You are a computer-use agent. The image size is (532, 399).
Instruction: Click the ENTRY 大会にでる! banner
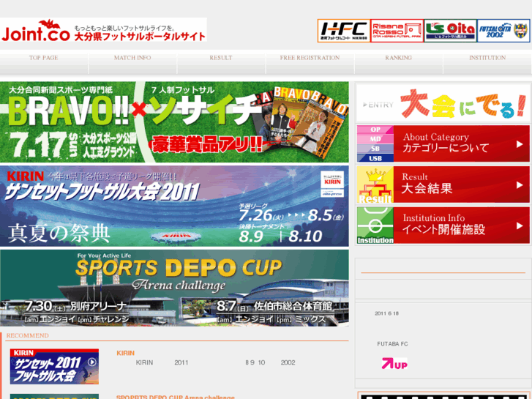tap(443, 103)
